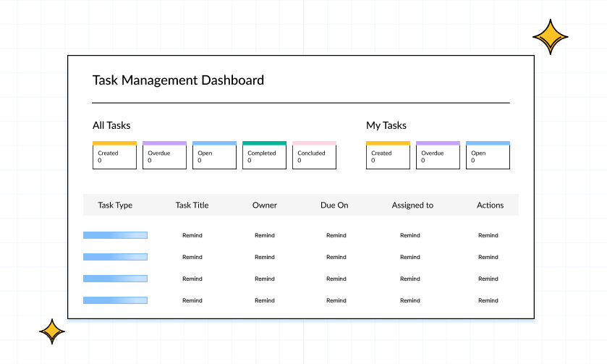Sort by the Task Type column header
The height and width of the screenshot is (364, 607).
pyautogui.click(x=115, y=206)
